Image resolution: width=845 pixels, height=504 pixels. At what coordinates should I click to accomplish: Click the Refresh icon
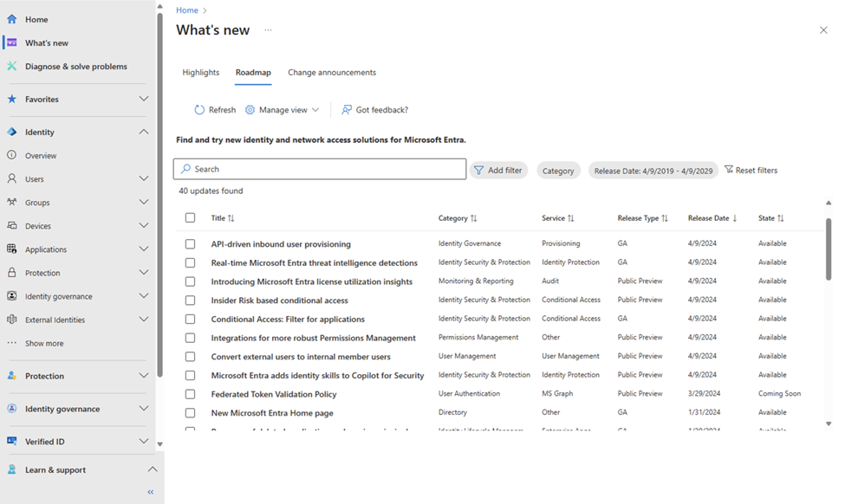tap(199, 110)
